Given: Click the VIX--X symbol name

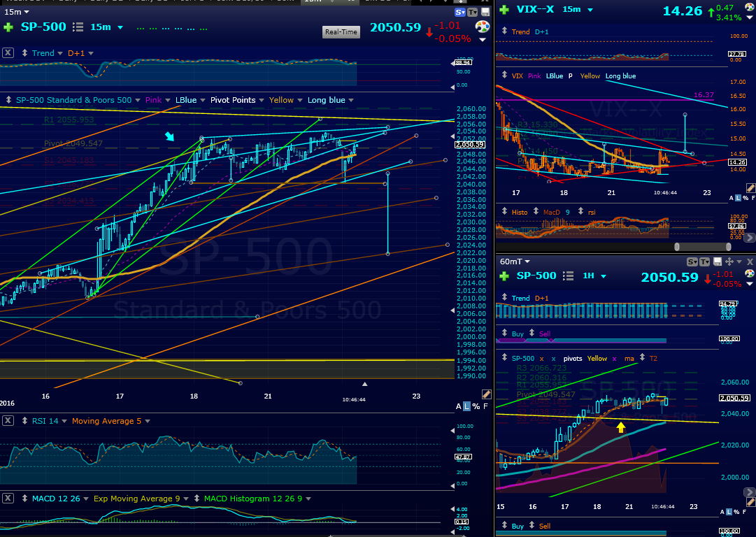Looking at the screenshot, I should pyautogui.click(x=535, y=9).
